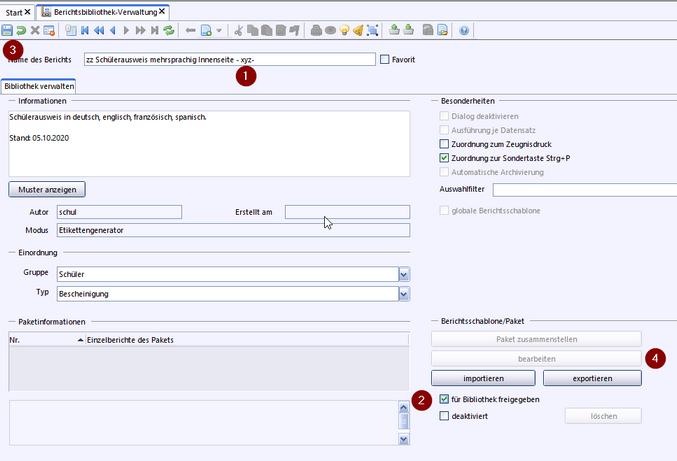This screenshot has height=461, width=677.
Task: Click the 'Muster anzeigen' button
Action: (47, 189)
